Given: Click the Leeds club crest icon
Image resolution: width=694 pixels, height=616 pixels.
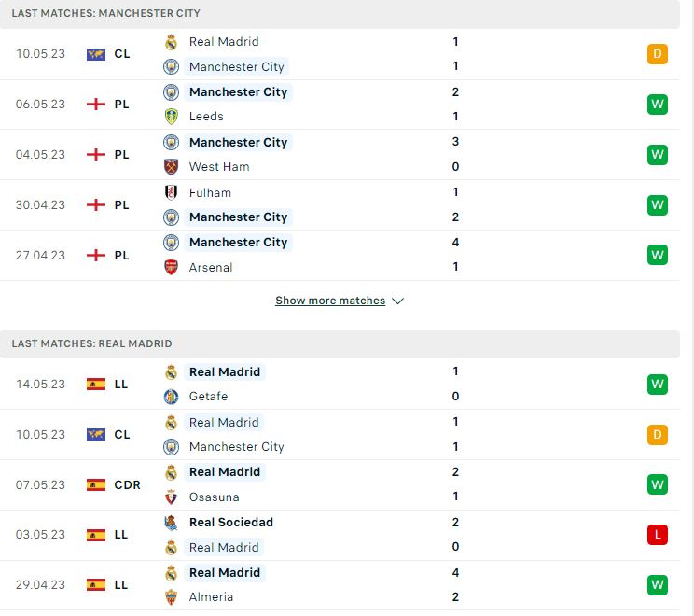Looking at the screenshot, I should click(x=171, y=117).
